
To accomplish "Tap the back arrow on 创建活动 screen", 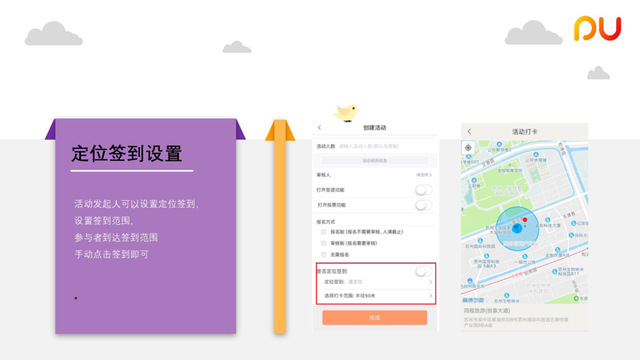I will pyautogui.click(x=320, y=128).
